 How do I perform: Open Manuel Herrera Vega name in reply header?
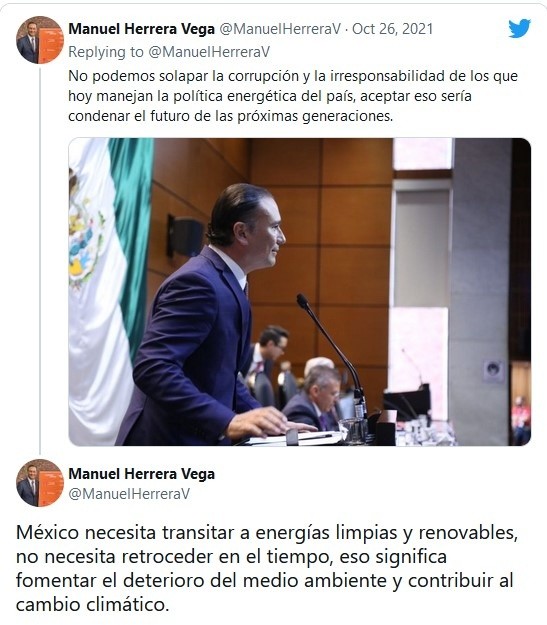(142, 29)
